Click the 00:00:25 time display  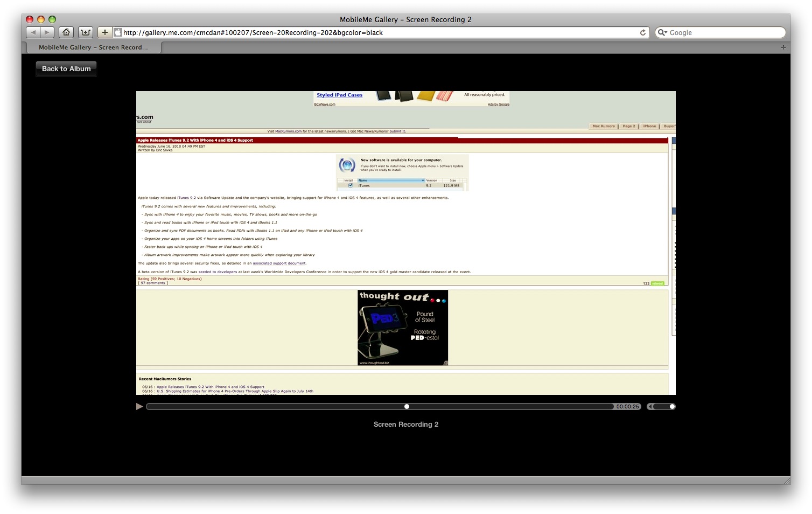[628, 406]
